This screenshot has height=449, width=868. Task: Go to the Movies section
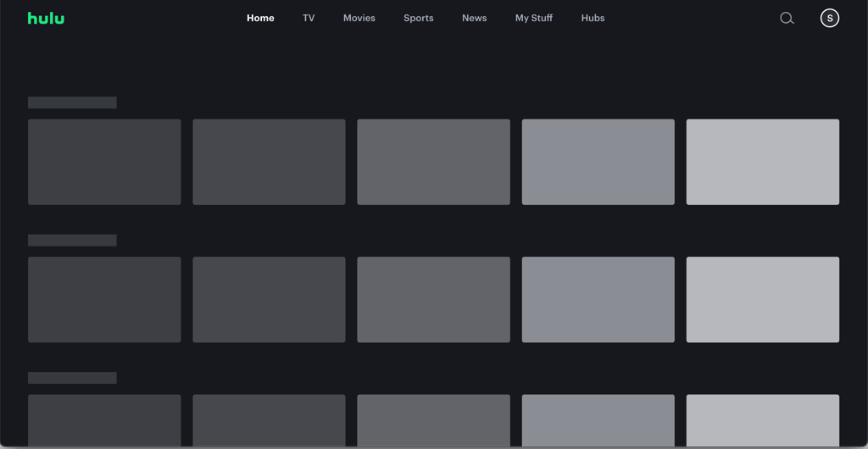pos(359,19)
